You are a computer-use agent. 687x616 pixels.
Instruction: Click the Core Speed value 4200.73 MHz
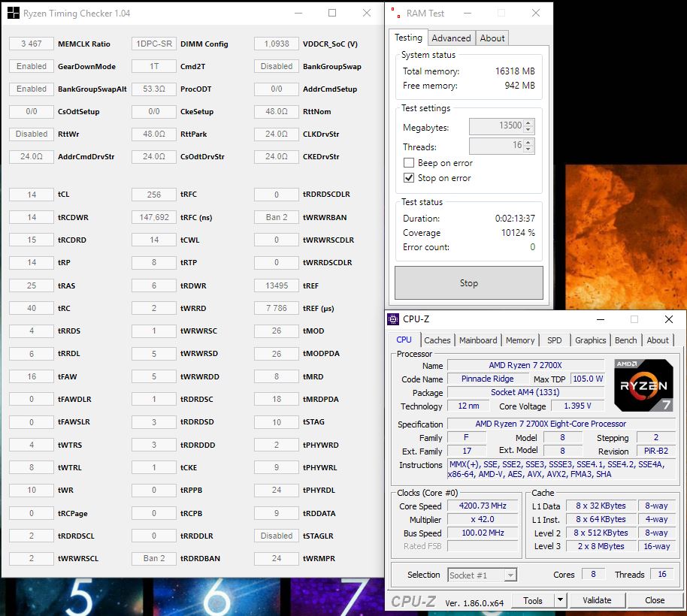pos(483,506)
